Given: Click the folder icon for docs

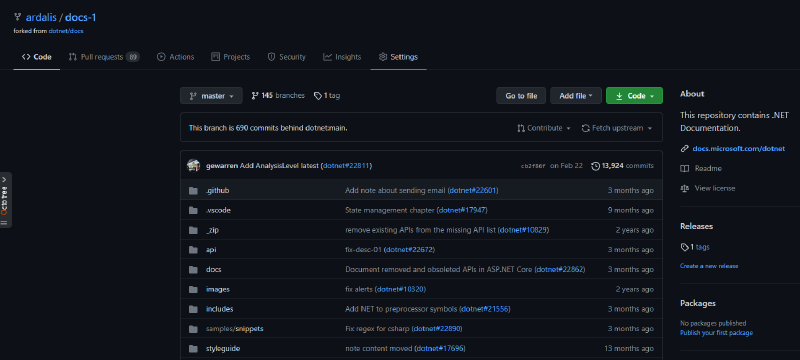Looking at the screenshot, I should (193, 270).
